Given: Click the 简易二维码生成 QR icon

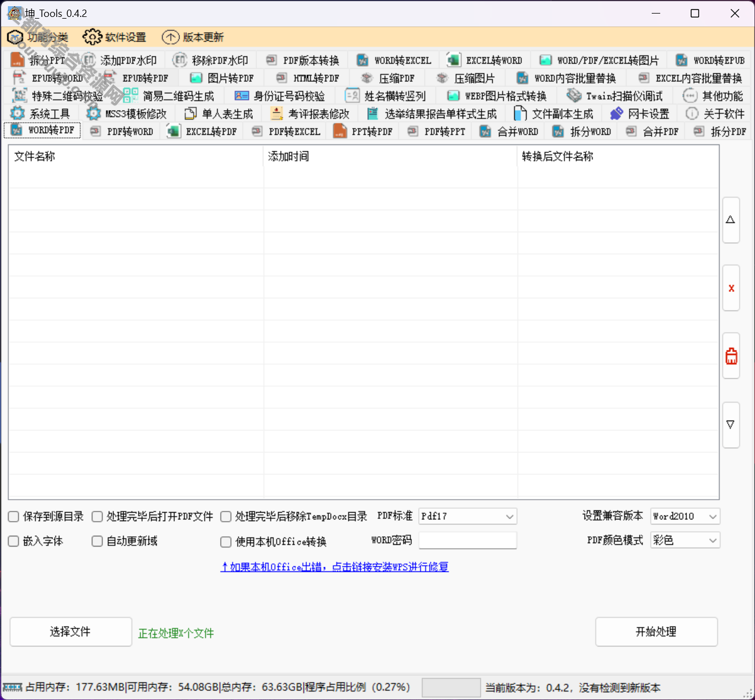Looking at the screenshot, I should 130,95.
